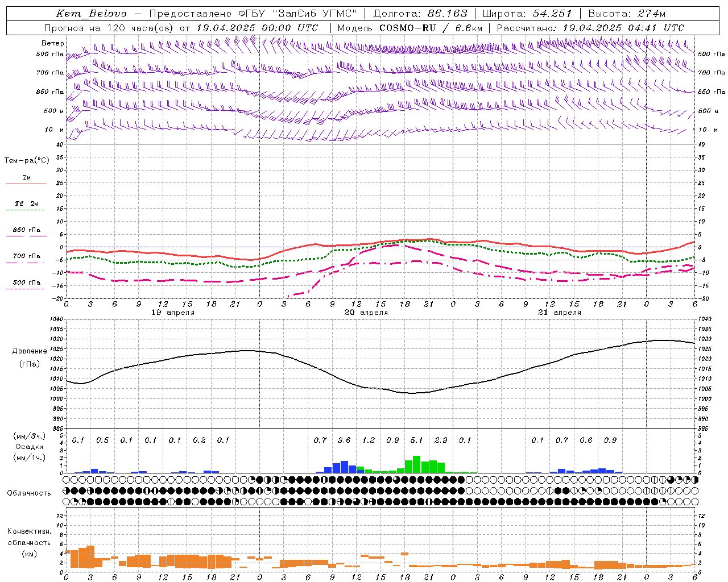The image size is (728, 582).
Task: Click the '(мм/1ч.)' precipitation unit label
Action: 30,458
